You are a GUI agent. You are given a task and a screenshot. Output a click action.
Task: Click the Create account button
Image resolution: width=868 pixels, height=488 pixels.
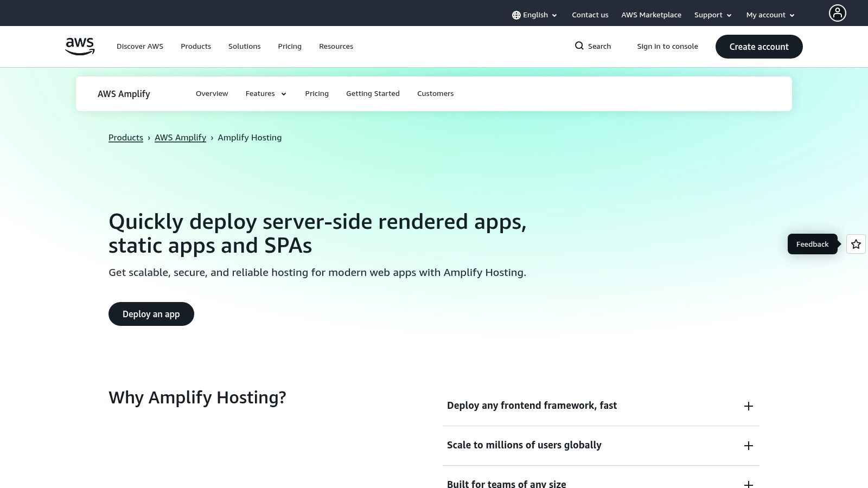759,47
